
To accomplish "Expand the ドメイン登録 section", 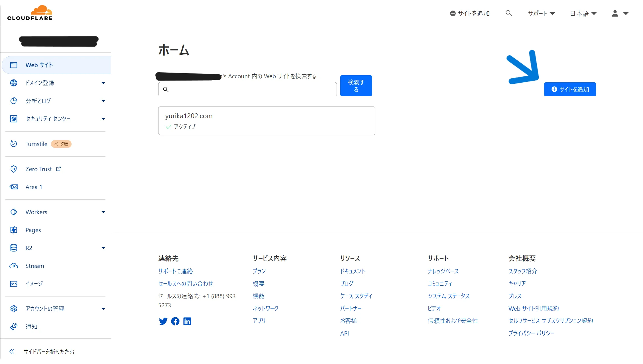I will point(103,83).
